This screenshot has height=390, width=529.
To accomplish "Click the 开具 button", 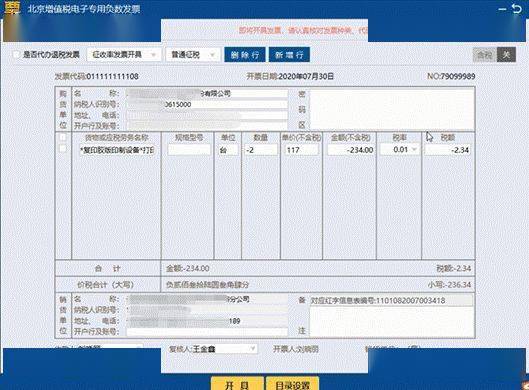I will [237, 384].
